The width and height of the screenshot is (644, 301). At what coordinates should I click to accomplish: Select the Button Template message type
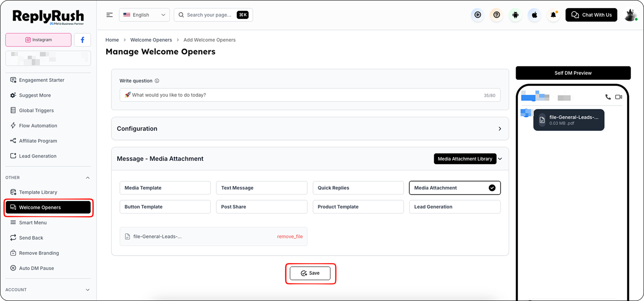tap(165, 207)
